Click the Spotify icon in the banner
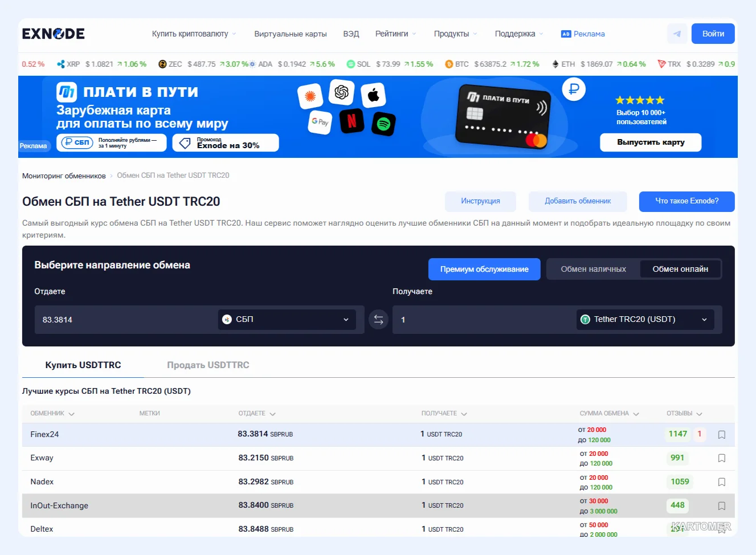Image resolution: width=756 pixels, height=555 pixels. pyautogui.click(x=383, y=123)
